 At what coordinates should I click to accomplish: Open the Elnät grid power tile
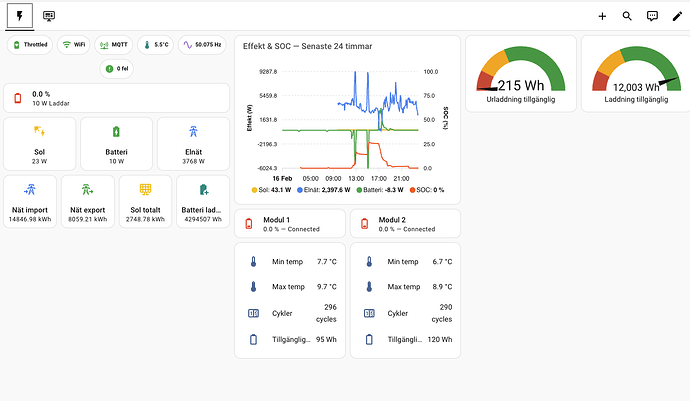[x=192, y=144]
